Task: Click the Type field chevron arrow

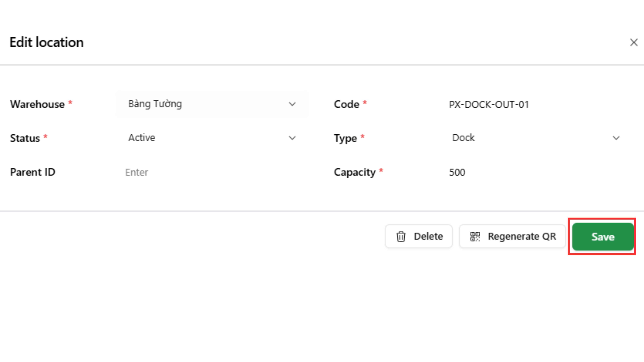Action: [x=616, y=138]
